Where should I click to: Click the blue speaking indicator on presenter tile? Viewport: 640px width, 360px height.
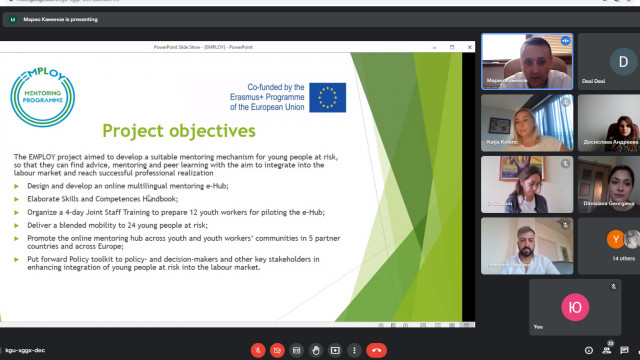pyautogui.click(x=565, y=41)
